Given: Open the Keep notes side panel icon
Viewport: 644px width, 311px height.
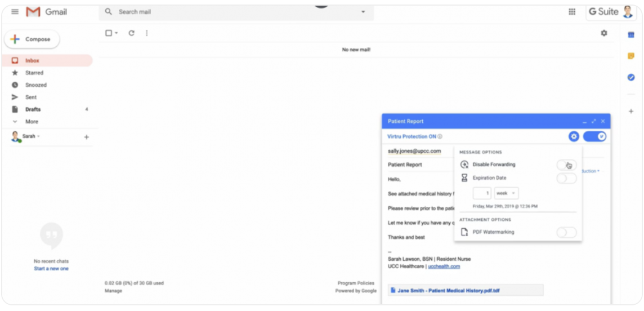Looking at the screenshot, I should click(x=631, y=56).
